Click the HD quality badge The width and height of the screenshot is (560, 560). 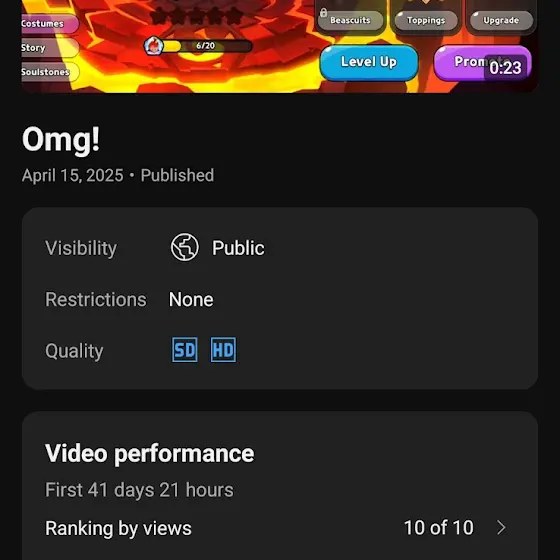coord(223,350)
